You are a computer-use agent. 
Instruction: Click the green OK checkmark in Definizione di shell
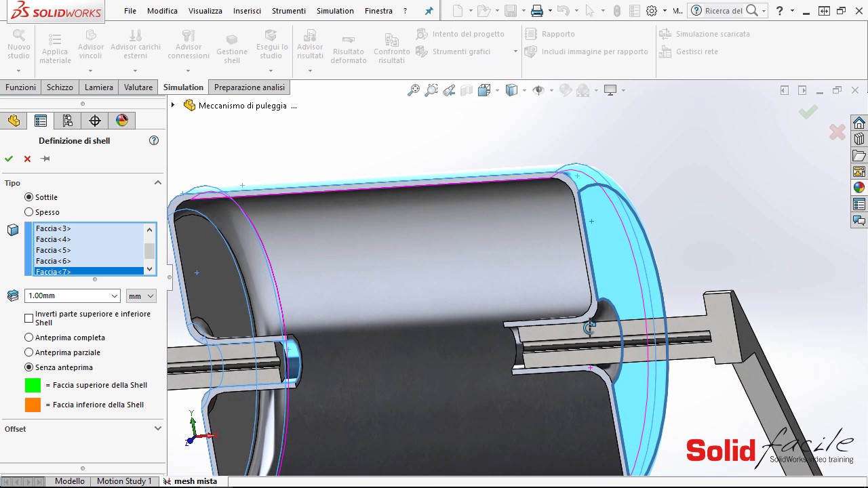tap(9, 159)
